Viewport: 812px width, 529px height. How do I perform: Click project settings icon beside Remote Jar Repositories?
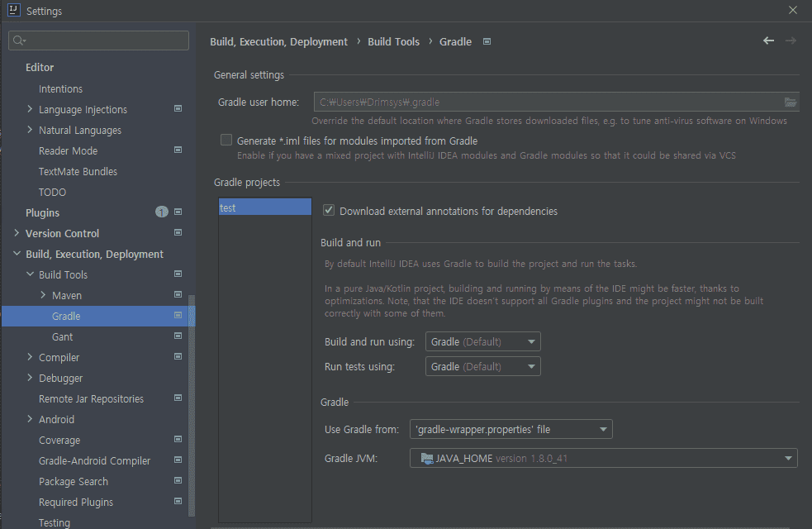[x=178, y=398]
